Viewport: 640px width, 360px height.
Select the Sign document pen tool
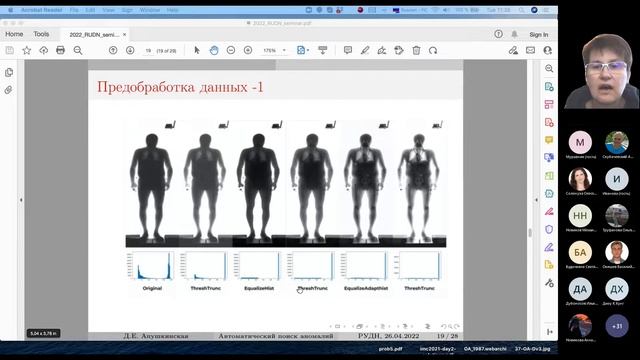382,50
